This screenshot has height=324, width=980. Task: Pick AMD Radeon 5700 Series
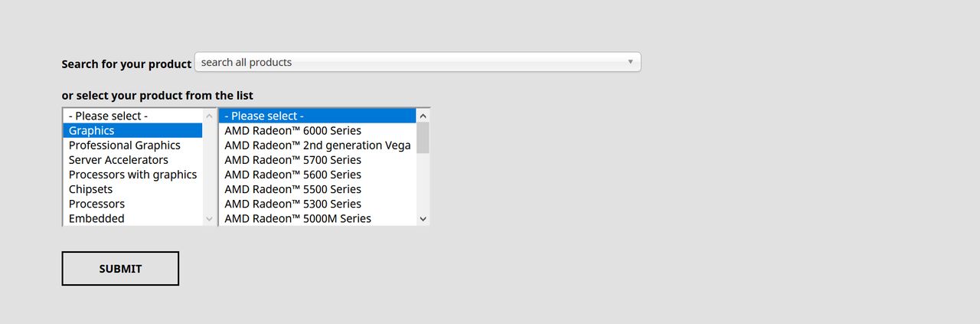pyautogui.click(x=318, y=160)
